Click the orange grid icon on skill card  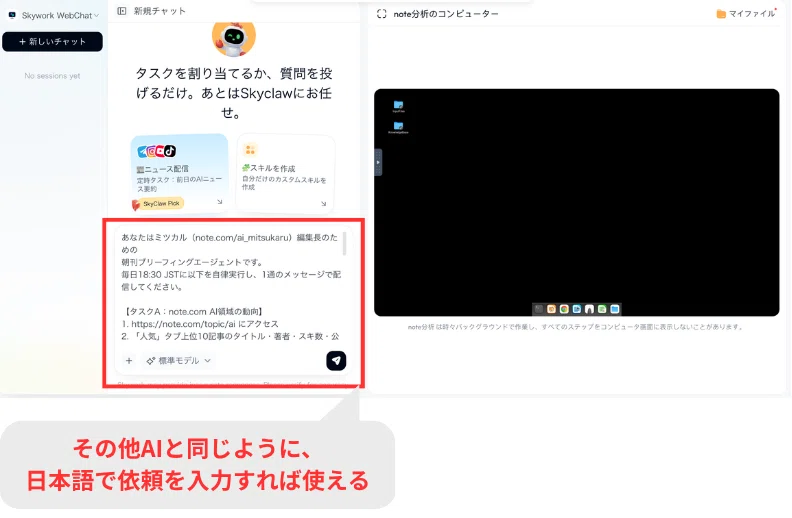250,150
